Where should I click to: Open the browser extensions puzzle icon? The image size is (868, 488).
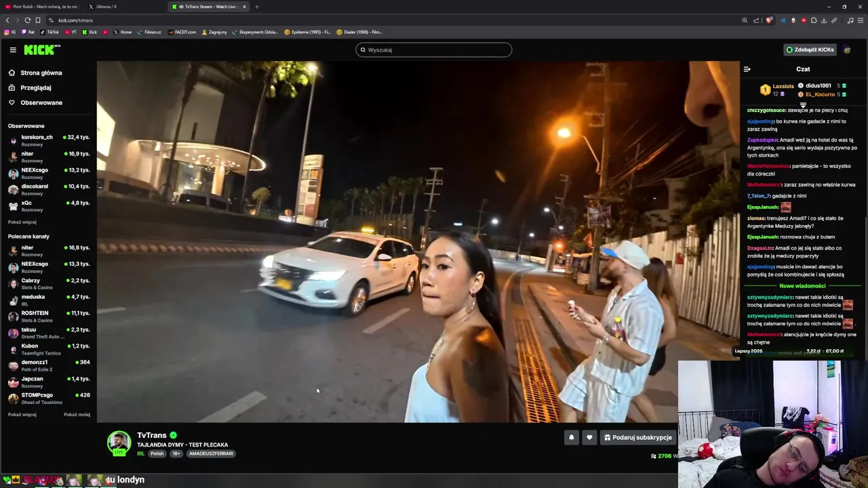(x=814, y=20)
